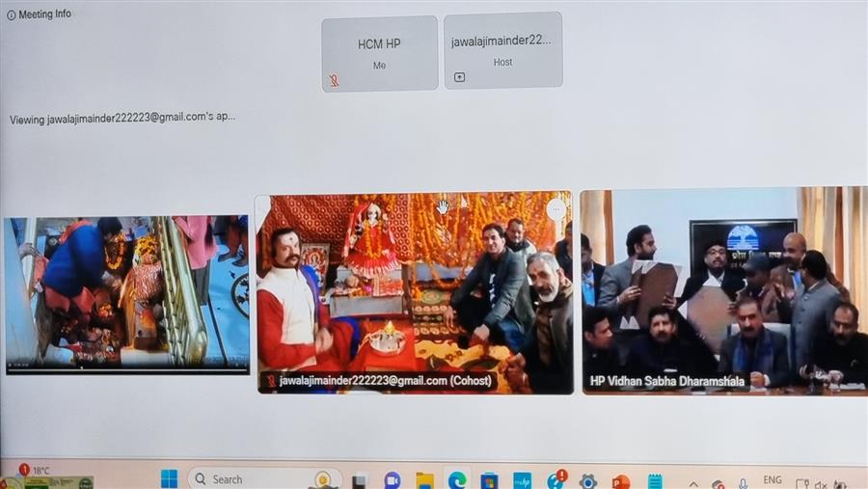The image size is (868, 489).
Task: Click the search magnifier icon
Action: (x=201, y=479)
